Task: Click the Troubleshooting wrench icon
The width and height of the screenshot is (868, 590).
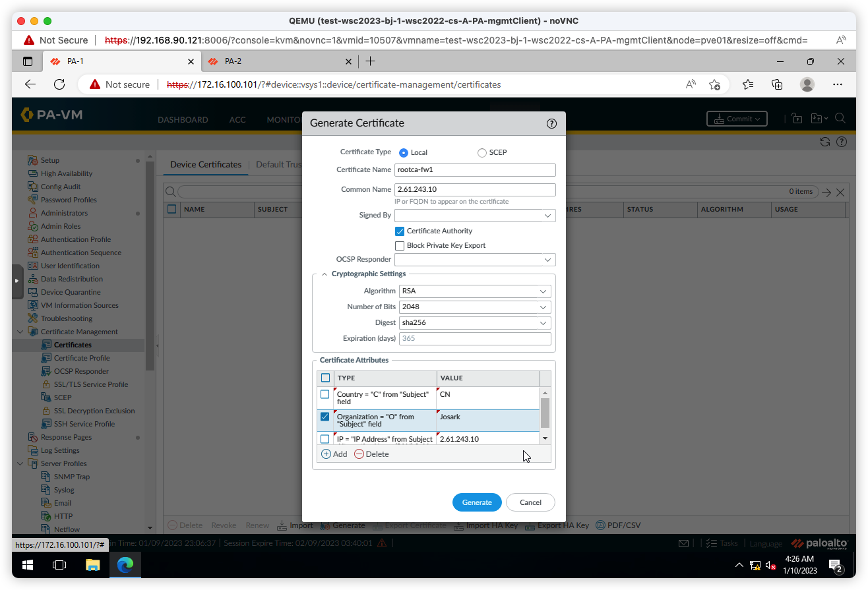Action: [x=33, y=318]
